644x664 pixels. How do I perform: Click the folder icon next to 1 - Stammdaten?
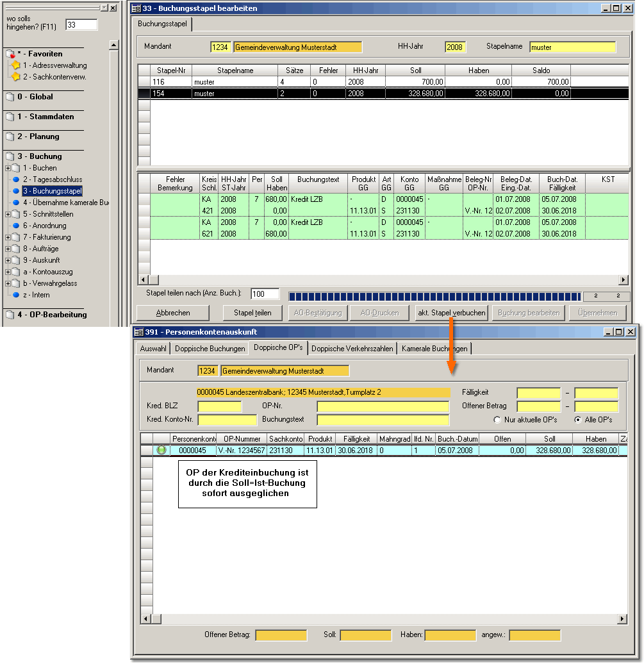[x=10, y=117]
